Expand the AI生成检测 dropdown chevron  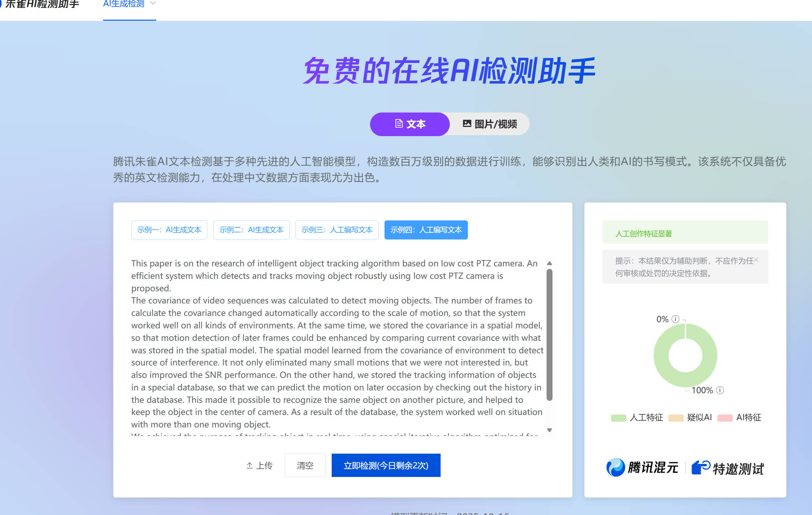153,3
